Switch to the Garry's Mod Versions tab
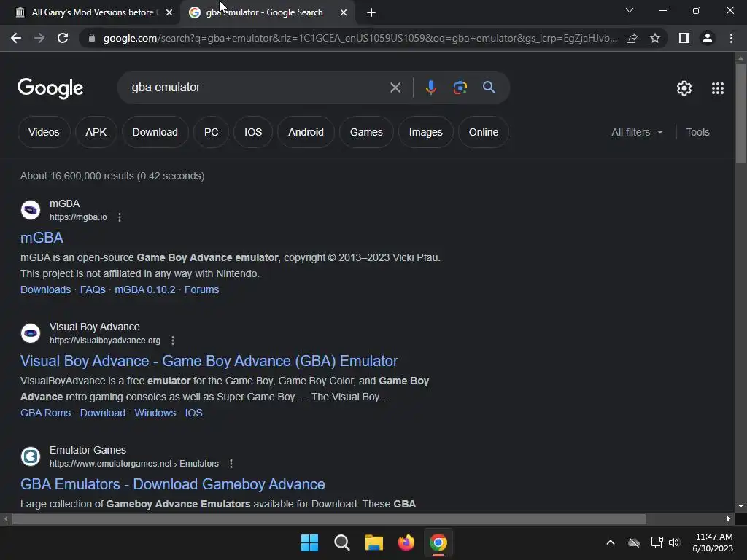The height and width of the screenshot is (560, 747). [93, 12]
